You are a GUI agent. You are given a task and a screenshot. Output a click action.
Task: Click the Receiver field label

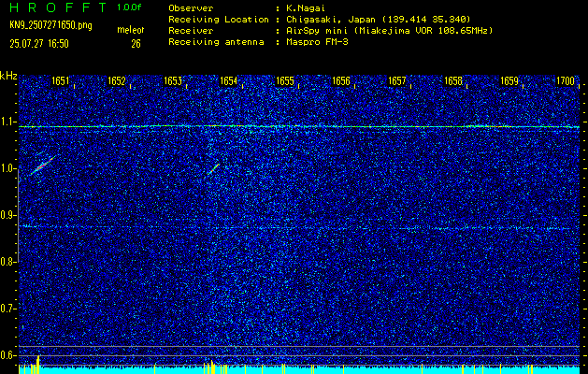(x=191, y=31)
